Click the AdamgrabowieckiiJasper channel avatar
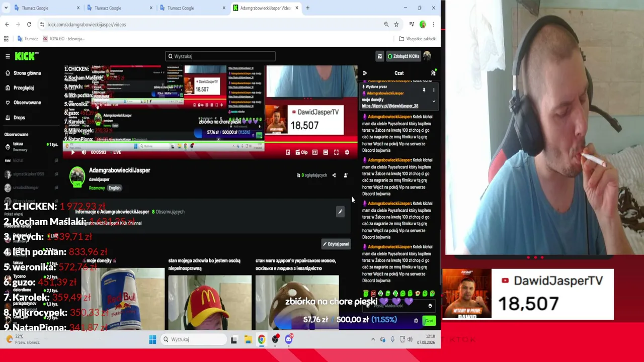 click(x=77, y=176)
